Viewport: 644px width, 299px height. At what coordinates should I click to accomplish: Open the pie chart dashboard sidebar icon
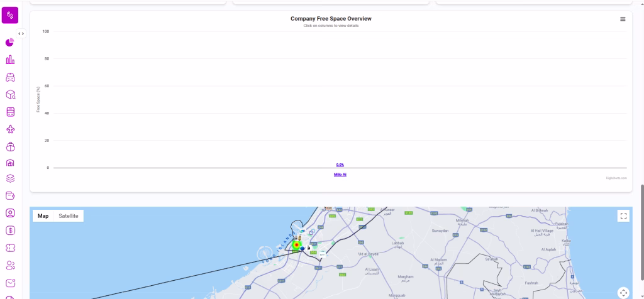[x=10, y=42]
